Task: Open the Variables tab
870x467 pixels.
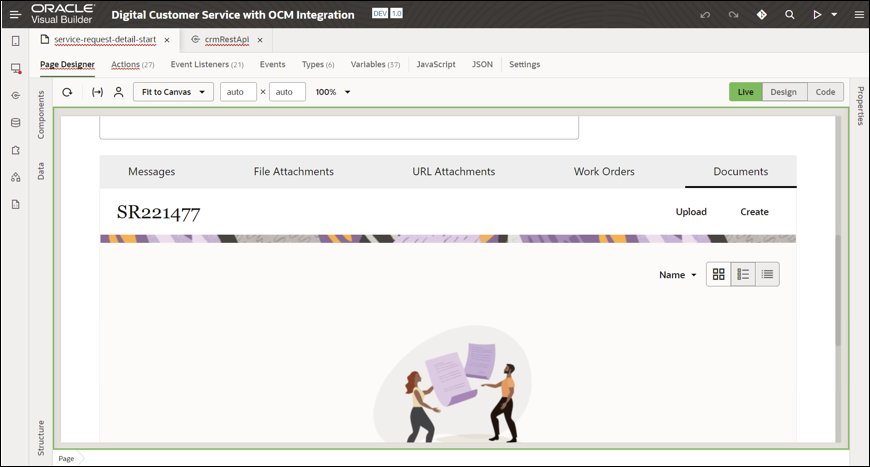Action: pos(375,64)
